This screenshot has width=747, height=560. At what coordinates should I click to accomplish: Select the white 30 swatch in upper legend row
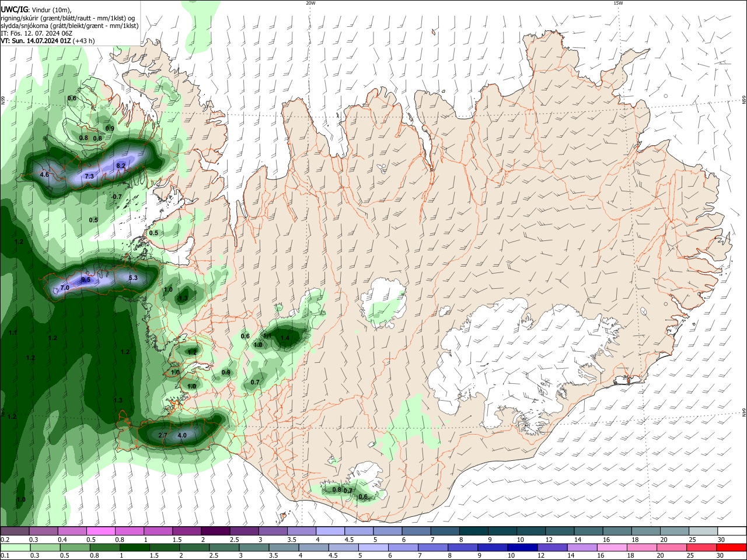point(732,531)
